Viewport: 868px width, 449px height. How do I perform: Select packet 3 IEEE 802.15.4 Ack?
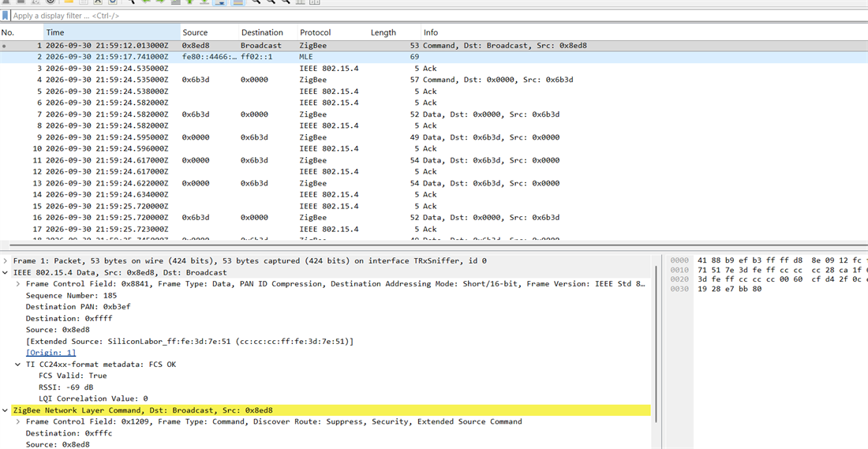coord(434,68)
